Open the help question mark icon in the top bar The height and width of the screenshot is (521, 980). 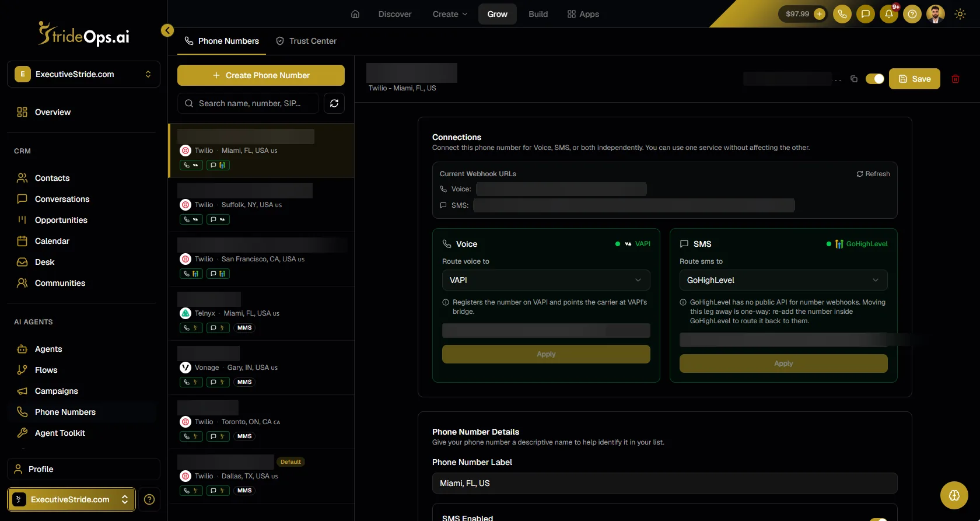(912, 14)
